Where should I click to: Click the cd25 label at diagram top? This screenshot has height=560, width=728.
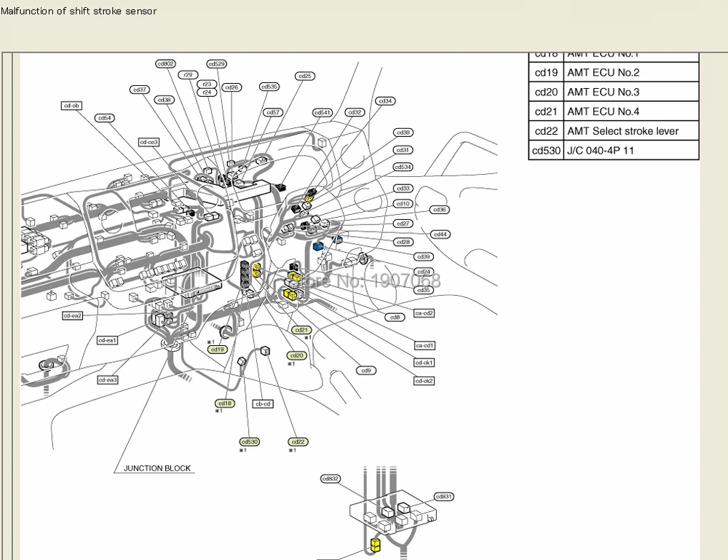(x=305, y=76)
